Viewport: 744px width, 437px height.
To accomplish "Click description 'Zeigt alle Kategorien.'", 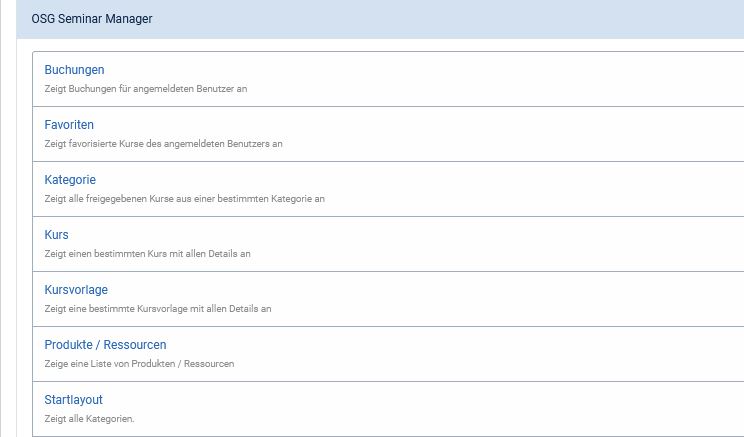I will pyautogui.click(x=89, y=419).
